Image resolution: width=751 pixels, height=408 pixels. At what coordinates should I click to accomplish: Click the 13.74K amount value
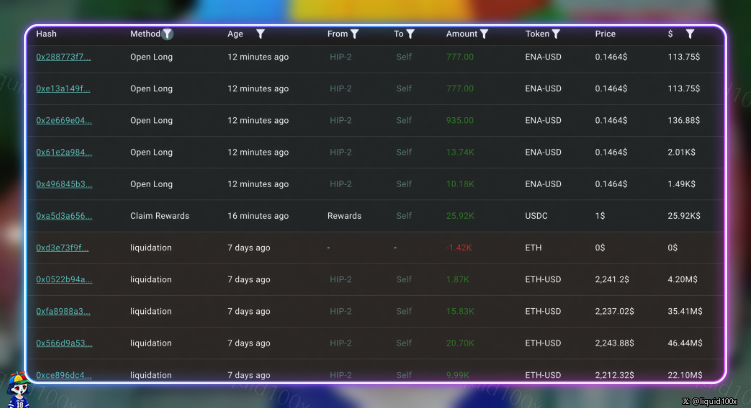pos(460,152)
